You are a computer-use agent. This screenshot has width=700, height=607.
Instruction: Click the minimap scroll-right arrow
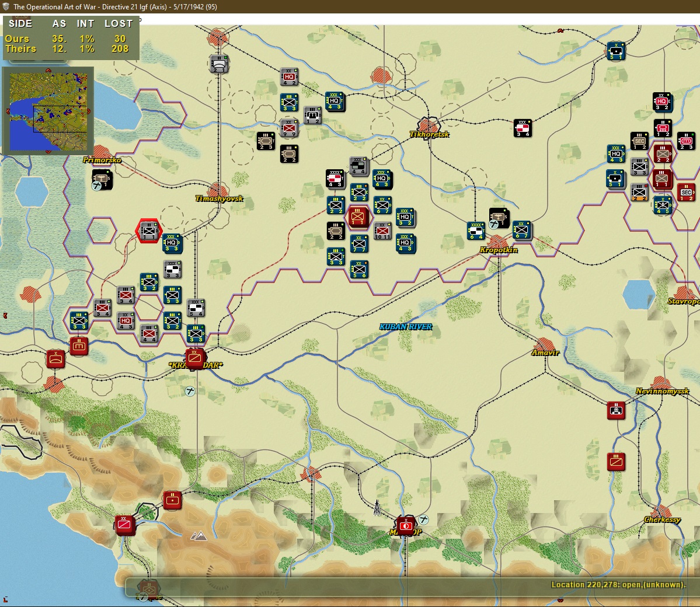tap(88, 111)
